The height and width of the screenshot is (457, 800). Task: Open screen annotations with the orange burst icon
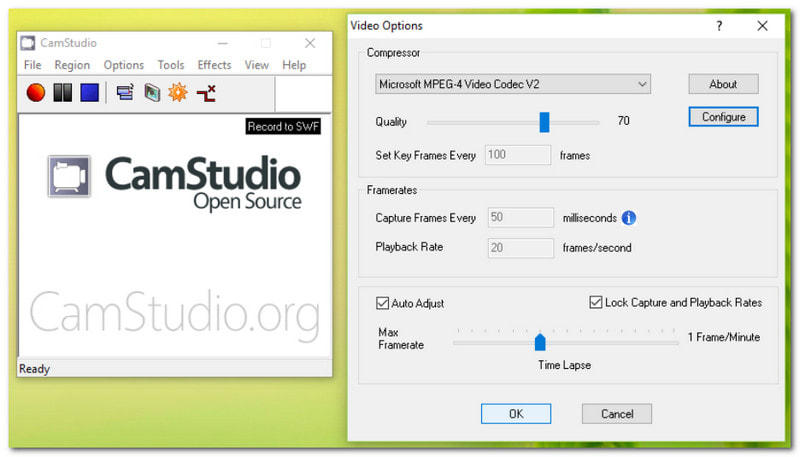pyautogui.click(x=178, y=93)
